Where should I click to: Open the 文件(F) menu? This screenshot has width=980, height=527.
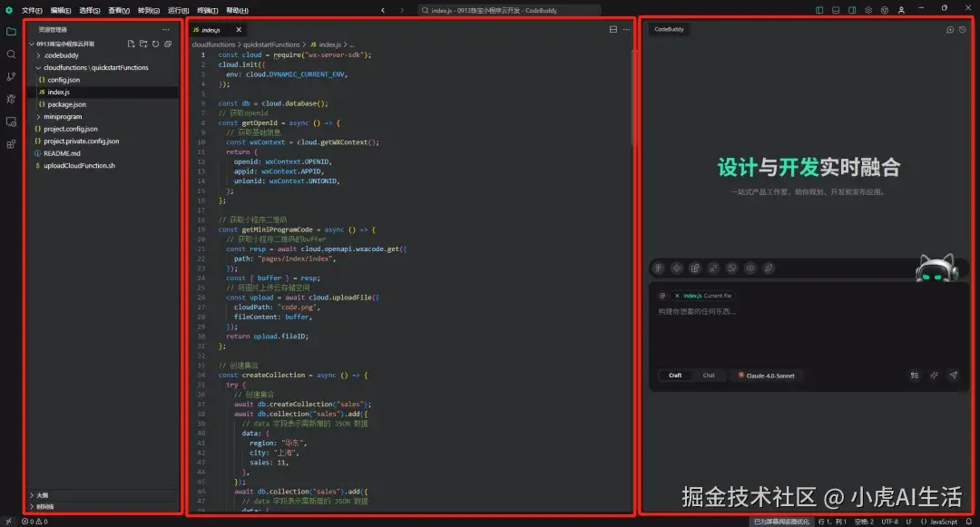(x=32, y=10)
